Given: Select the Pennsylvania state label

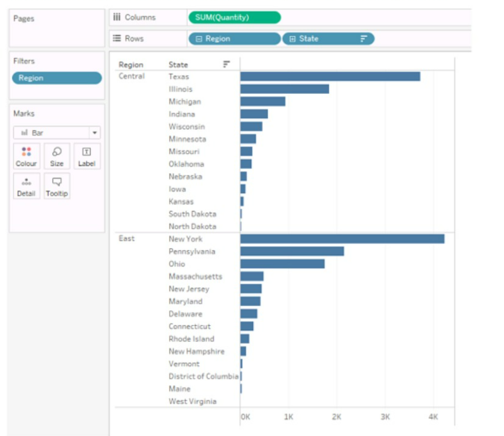Looking at the screenshot, I should click(x=191, y=252).
